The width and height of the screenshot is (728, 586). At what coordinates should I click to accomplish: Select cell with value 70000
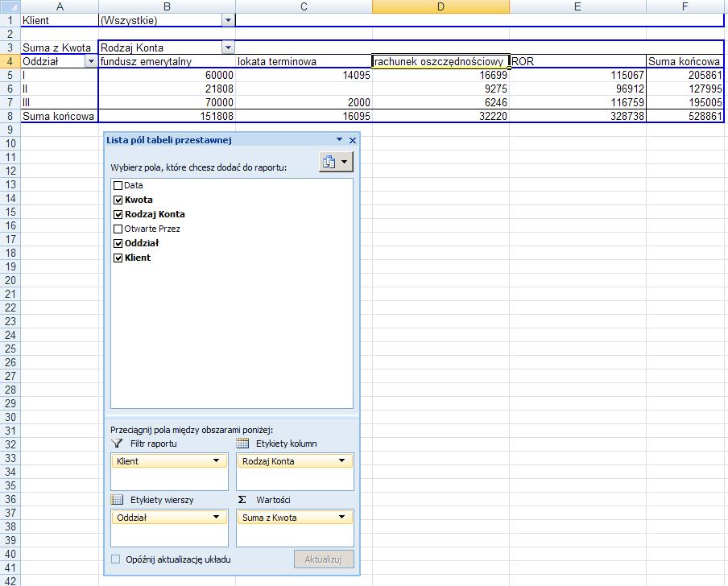point(167,102)
